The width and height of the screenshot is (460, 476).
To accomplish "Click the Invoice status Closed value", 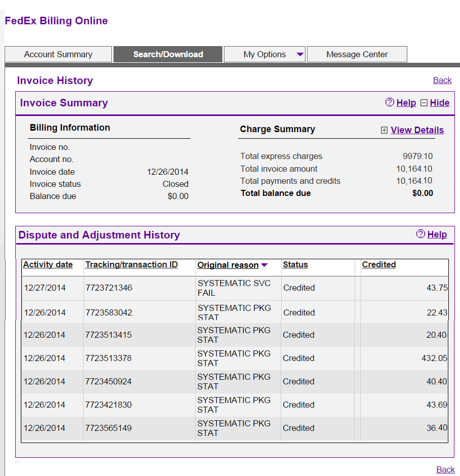I will (175, 184).
